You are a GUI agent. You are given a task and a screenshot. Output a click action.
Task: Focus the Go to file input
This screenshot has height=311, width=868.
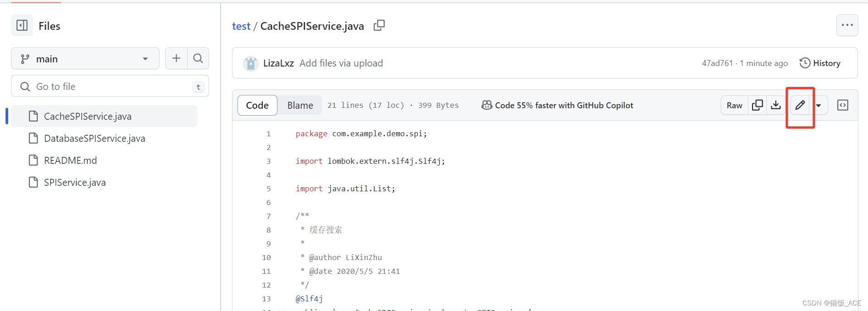pos(110,86)
